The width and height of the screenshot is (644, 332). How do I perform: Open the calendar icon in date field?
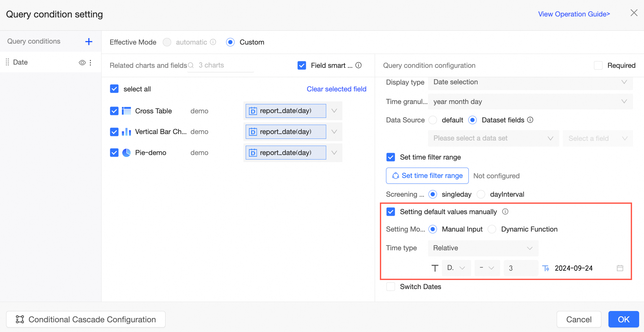point(620,268)
